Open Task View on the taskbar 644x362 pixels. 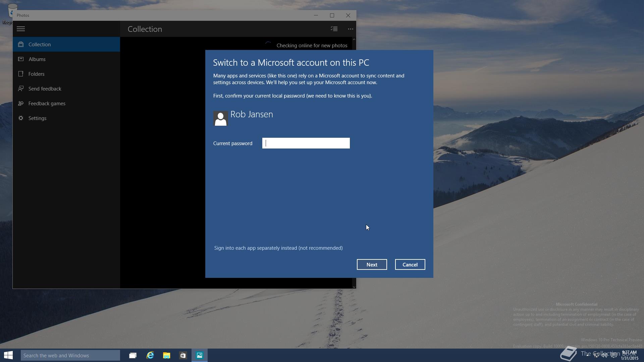[133, 355]
